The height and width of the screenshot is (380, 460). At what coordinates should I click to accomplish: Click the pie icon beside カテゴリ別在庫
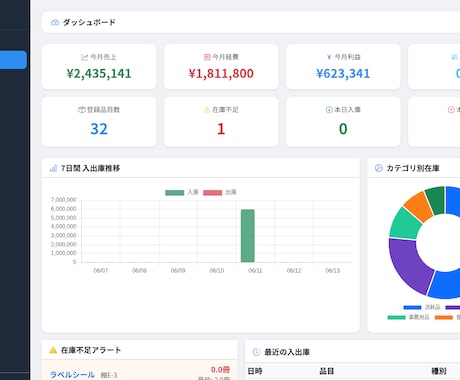click(x=379, y=168)
